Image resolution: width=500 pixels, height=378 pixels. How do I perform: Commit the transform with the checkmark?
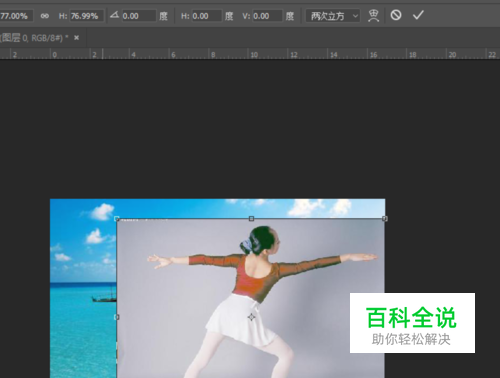(x=418, y=15)
